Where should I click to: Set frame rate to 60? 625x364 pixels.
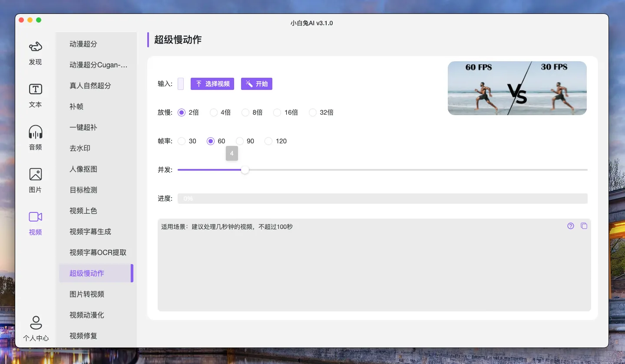[x=211, y=141]
